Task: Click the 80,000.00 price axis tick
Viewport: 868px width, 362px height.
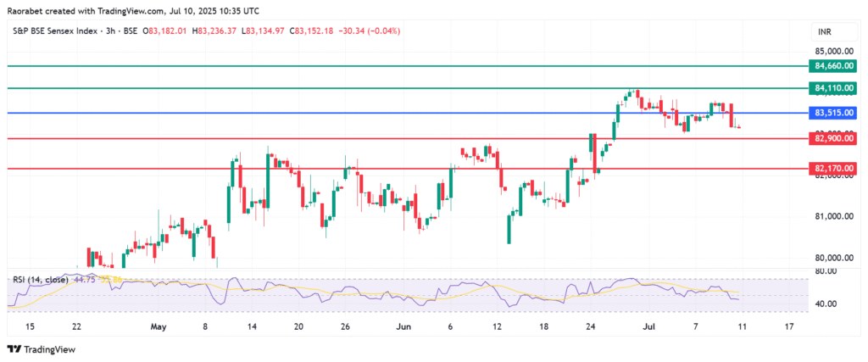Action: tap(831, 258)
